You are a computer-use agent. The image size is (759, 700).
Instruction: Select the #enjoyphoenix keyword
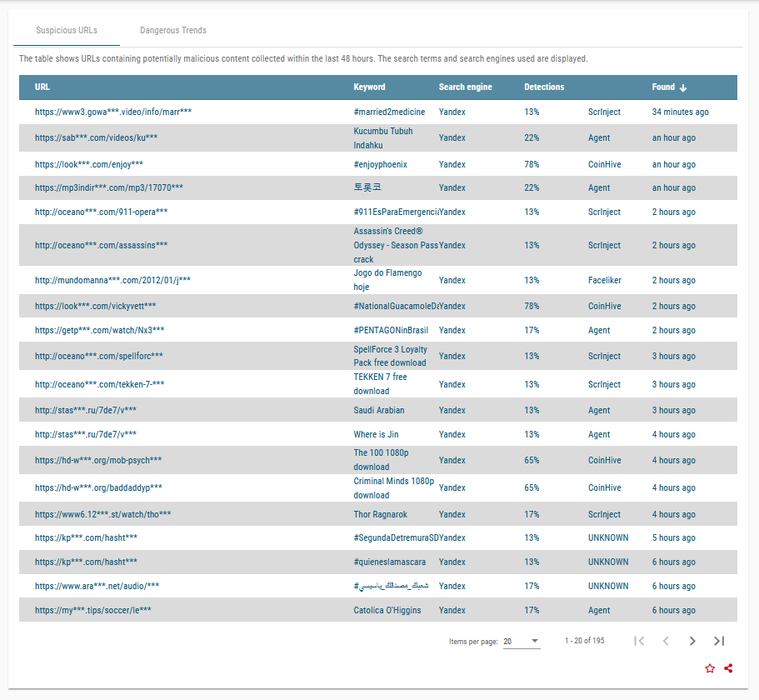click(x=380, y=164)
